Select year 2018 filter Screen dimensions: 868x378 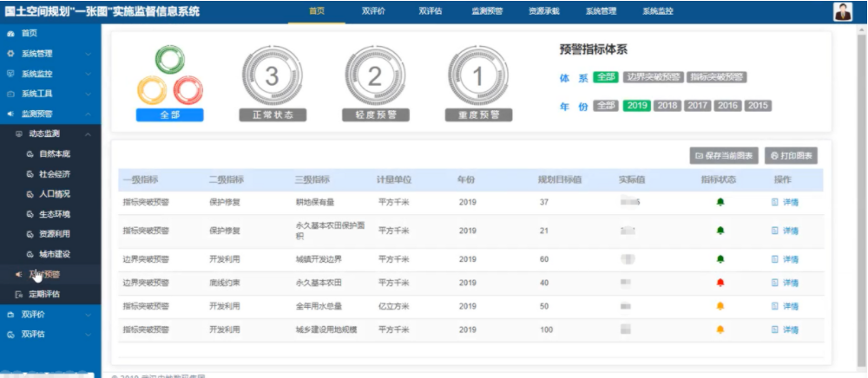667,106
